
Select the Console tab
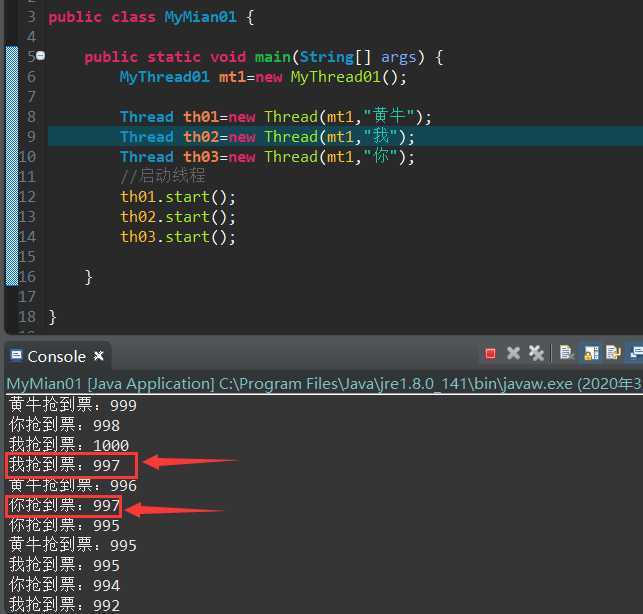pos(57,356)
